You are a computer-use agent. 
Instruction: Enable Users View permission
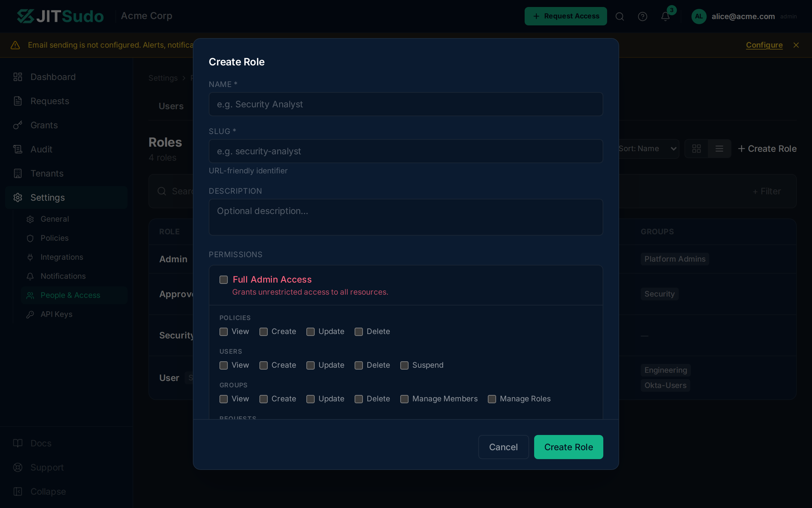pos(224,365)
